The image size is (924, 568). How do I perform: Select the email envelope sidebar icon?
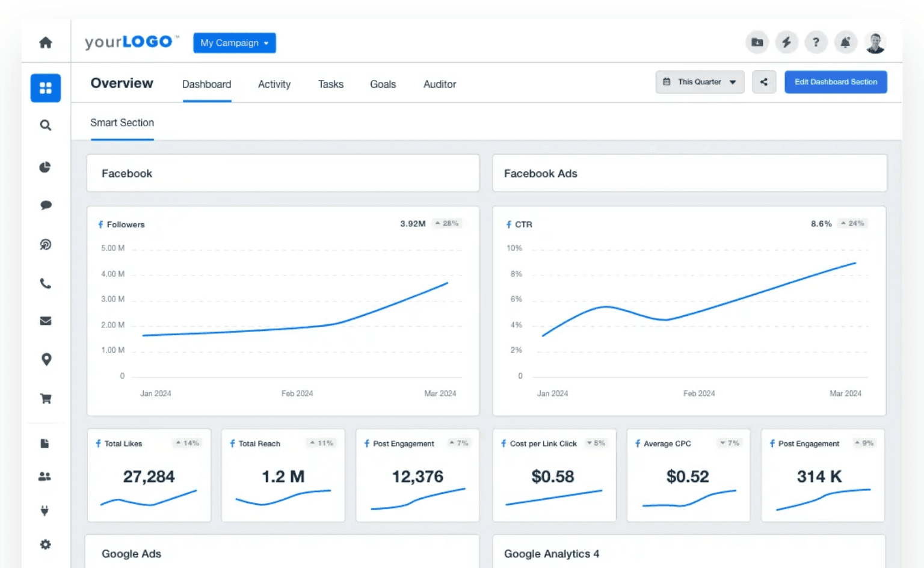point(46,321)
